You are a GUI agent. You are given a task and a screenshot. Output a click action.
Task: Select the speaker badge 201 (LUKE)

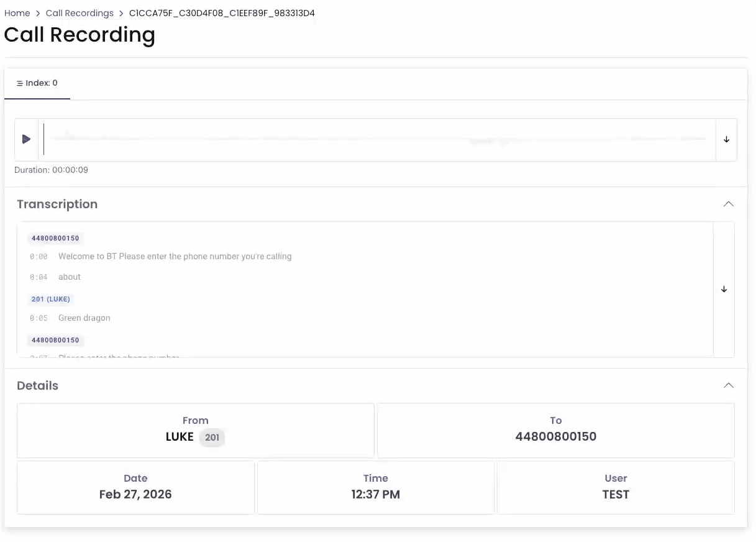[50, 299]
